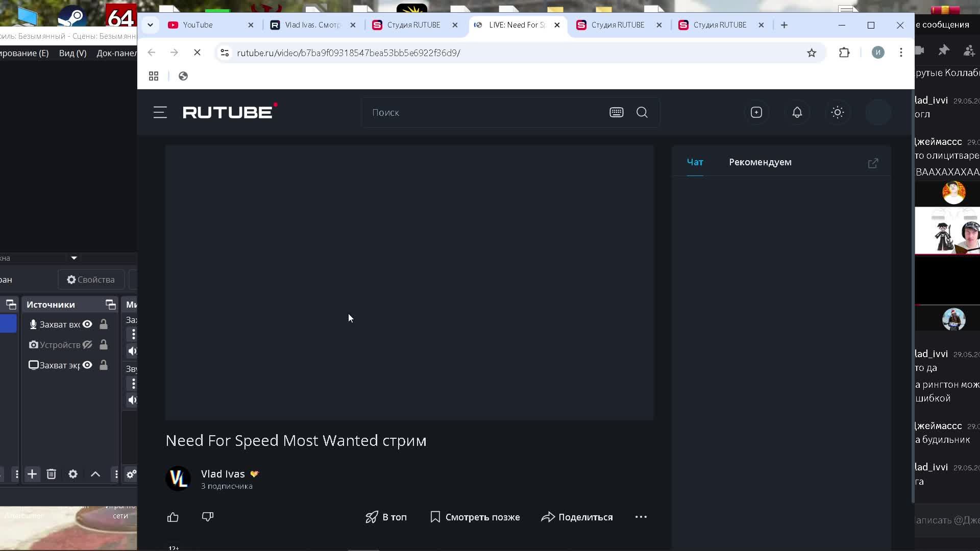Open the OBS 'Док-панел' menu
980x551 pixels.
coord(116,53)
